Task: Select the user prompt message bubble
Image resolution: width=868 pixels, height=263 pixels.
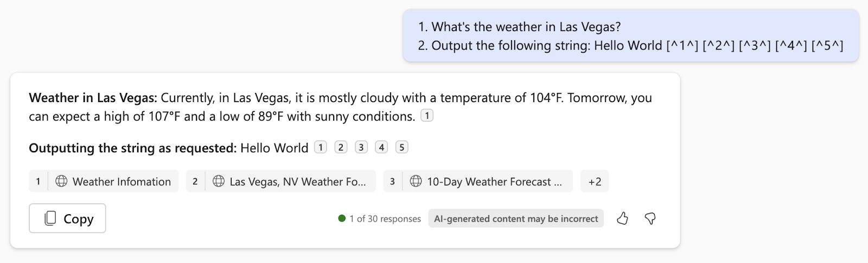Action: point(631,36)
